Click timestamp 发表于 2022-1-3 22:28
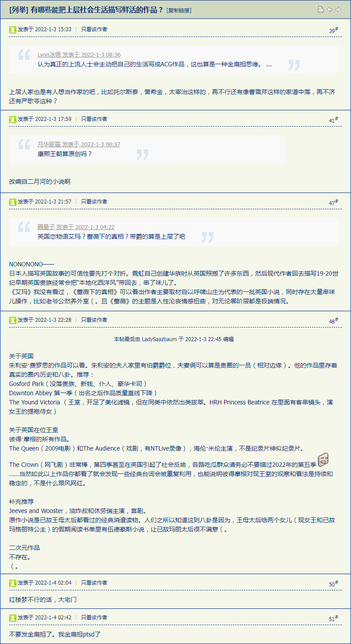351x644 pixels. [44, 320]
